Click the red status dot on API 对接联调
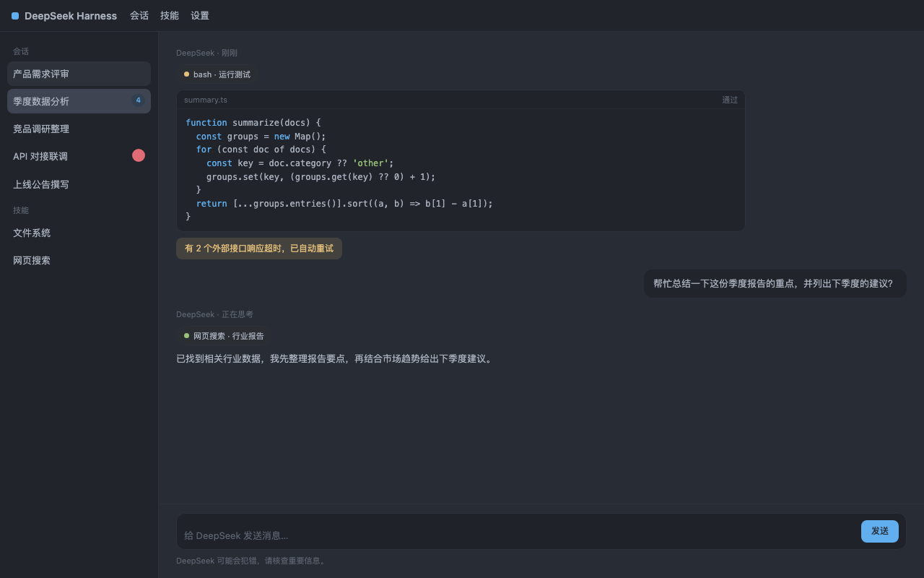This screenshot has width=924, height=578. click(x=139, y=155)
